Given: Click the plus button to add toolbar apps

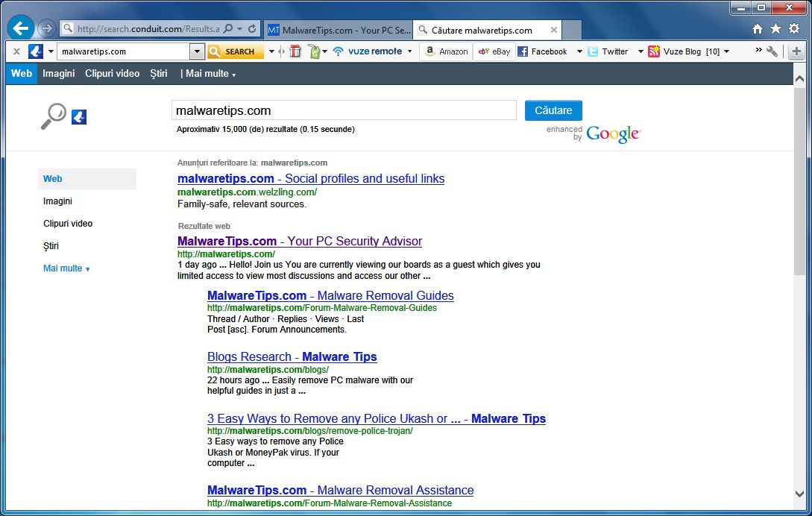Looking at the screenshot, I should coord(796,51).
